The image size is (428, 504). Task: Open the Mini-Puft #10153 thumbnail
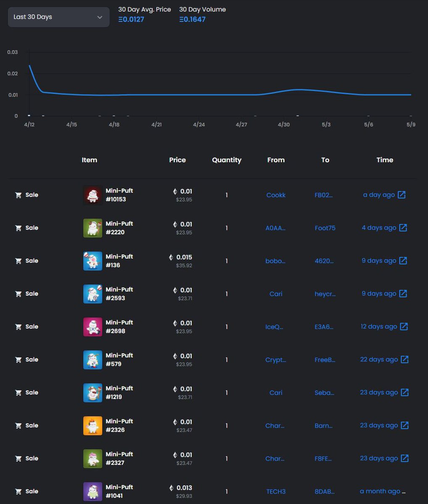pos(92,195)
